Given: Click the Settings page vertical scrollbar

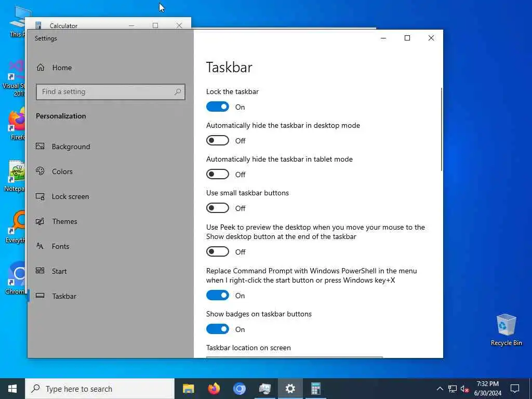Looking at the screenshot, I should (442, 129).
